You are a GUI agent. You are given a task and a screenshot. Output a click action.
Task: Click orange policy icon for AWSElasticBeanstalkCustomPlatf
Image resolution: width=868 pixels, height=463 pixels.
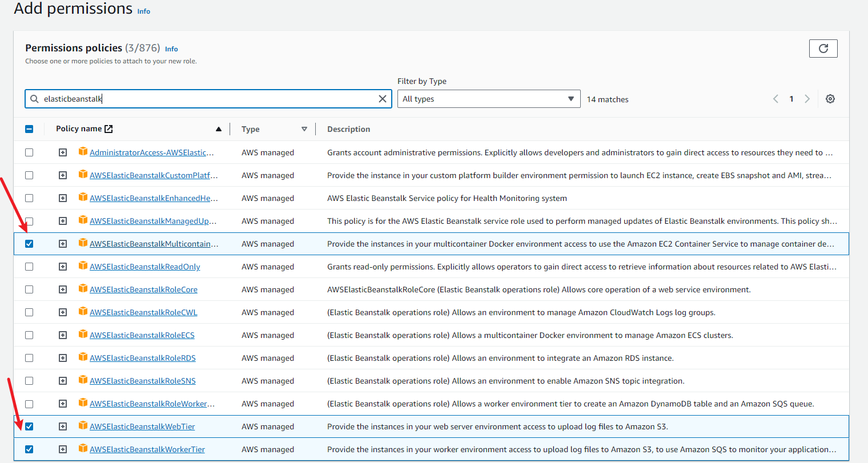83,174
